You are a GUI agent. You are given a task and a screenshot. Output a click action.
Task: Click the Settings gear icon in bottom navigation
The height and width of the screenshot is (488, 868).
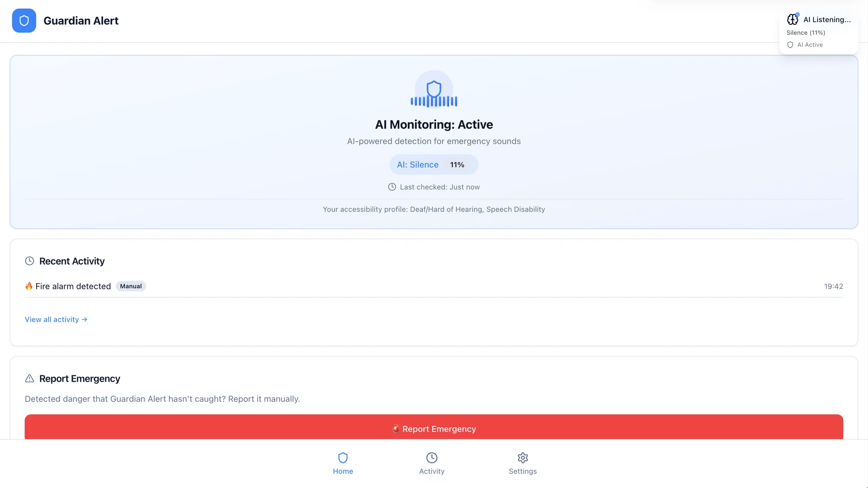tap(523, 458)
